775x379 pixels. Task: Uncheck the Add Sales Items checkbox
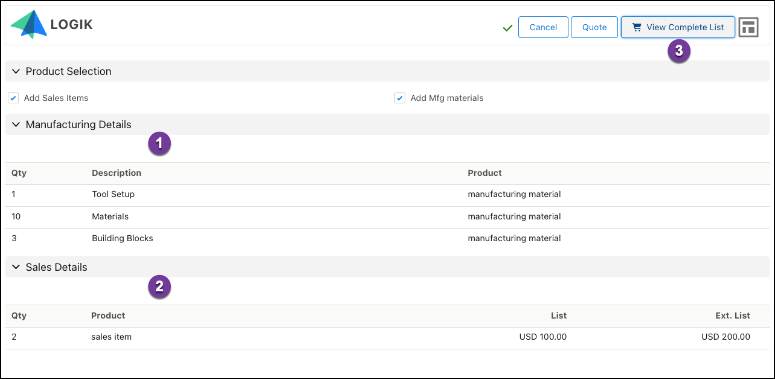coord(13,98)
